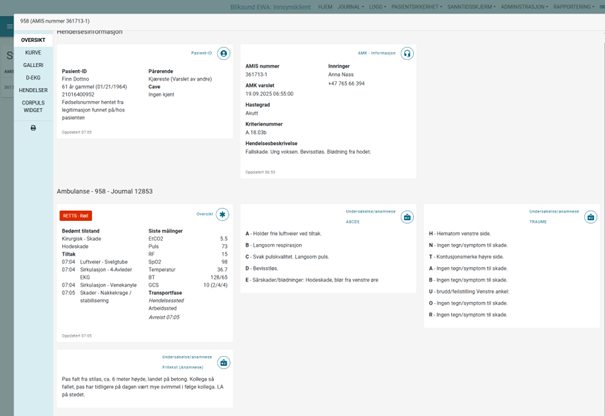Expand the LOGG dropdown in top navigation
Viewport: 605px width, 416px height.
[376, 6]
